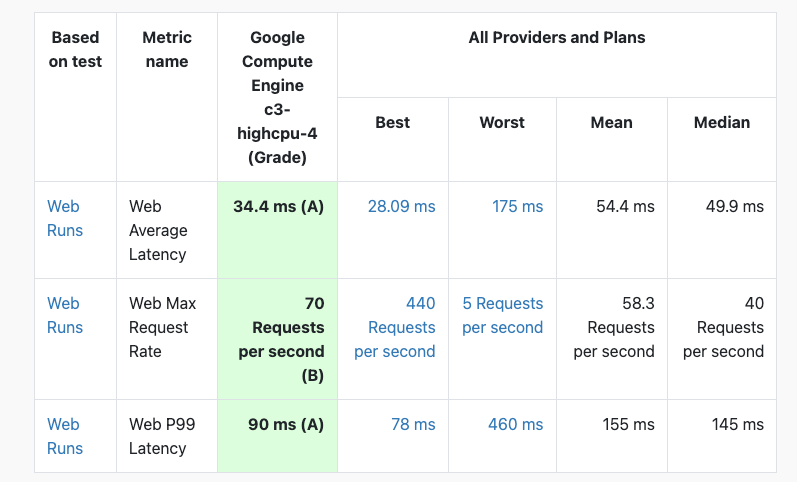The width and height of the screenshot is (797, 482).
Task: Click the Best column header
Action: pyautogui.click(x=392, y=123)
